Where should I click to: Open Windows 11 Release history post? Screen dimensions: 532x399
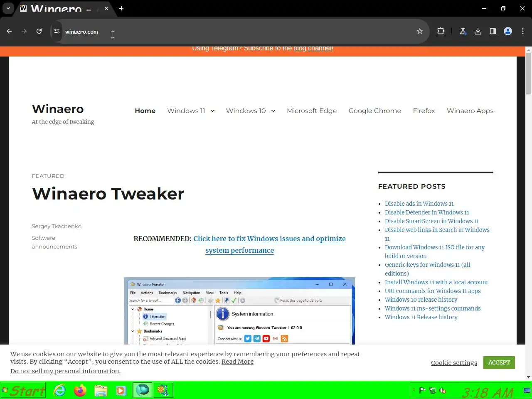tap(421, 317)
